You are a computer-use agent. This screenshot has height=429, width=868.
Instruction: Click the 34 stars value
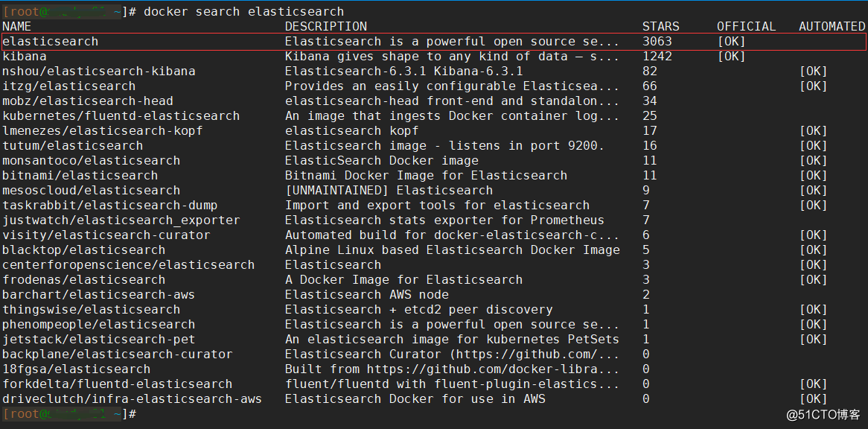click(650, 101)
